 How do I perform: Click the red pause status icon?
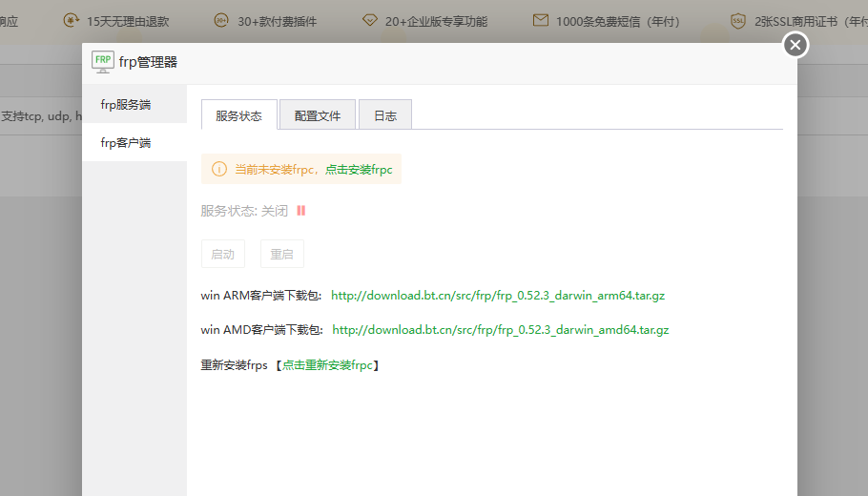click(x=301, y=211)
